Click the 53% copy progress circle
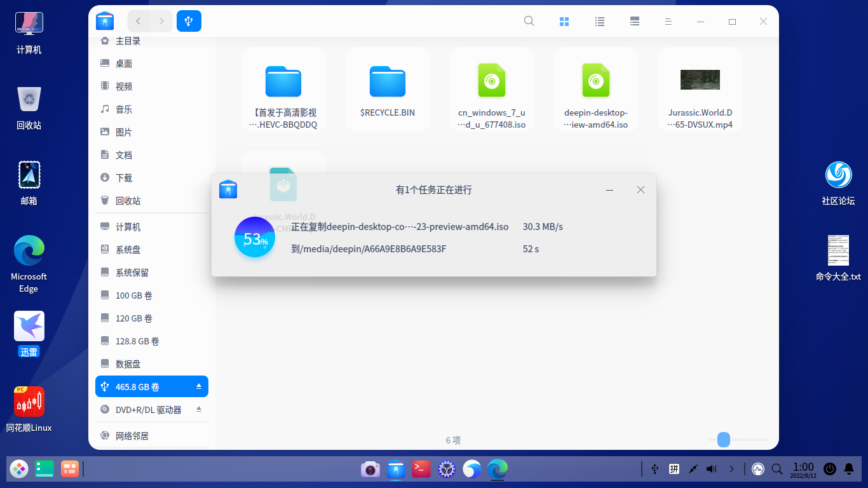 tap(254, 237)
